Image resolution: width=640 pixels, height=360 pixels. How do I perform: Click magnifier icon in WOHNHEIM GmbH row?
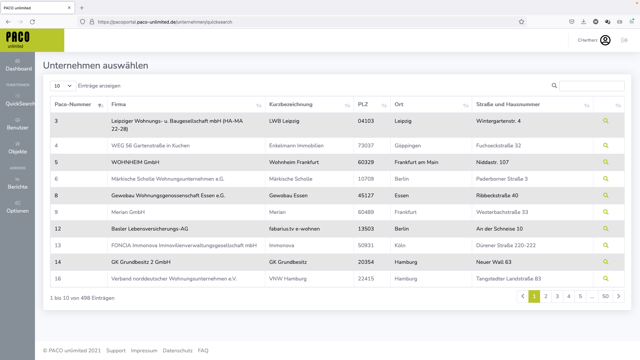(x=605, y=162)
